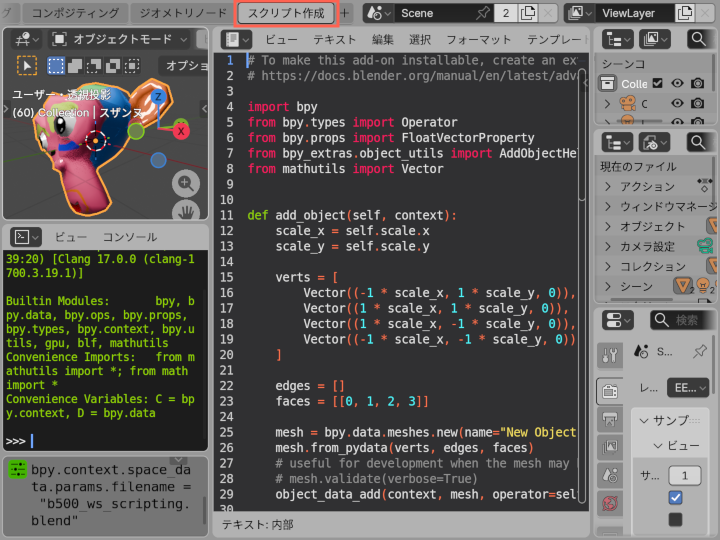Screen dimensions: 720x540
Task: Open the text editor type dropdown
Action: pyautogui.click(x=236, y=39)
